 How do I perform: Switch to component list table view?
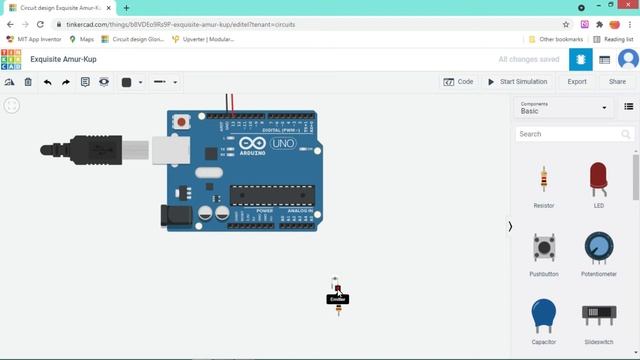[604, 60]
